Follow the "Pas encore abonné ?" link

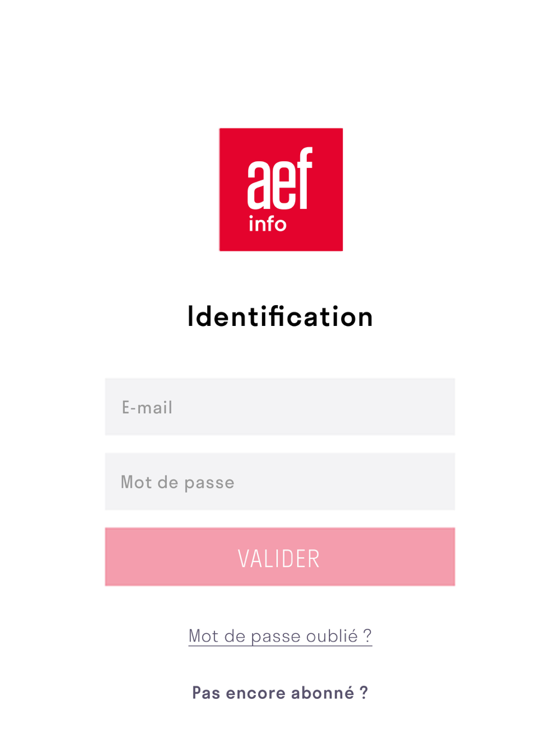tap(280, 693)
